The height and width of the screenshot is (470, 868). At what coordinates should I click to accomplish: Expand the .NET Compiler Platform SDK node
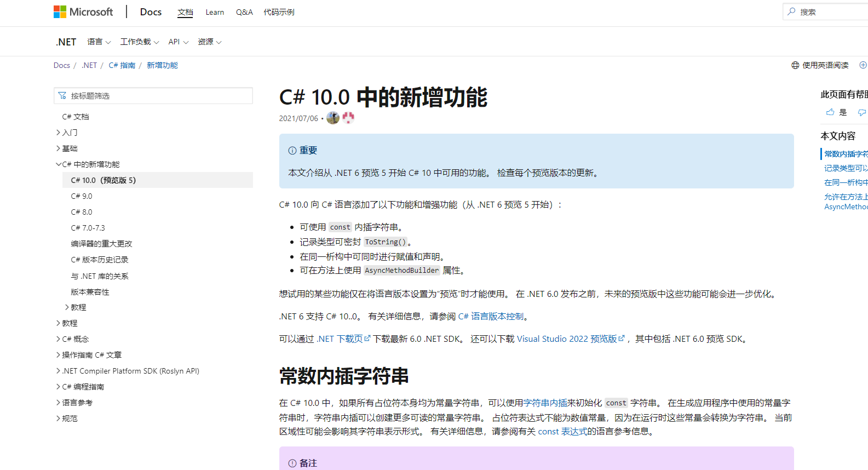pos(58,371)
